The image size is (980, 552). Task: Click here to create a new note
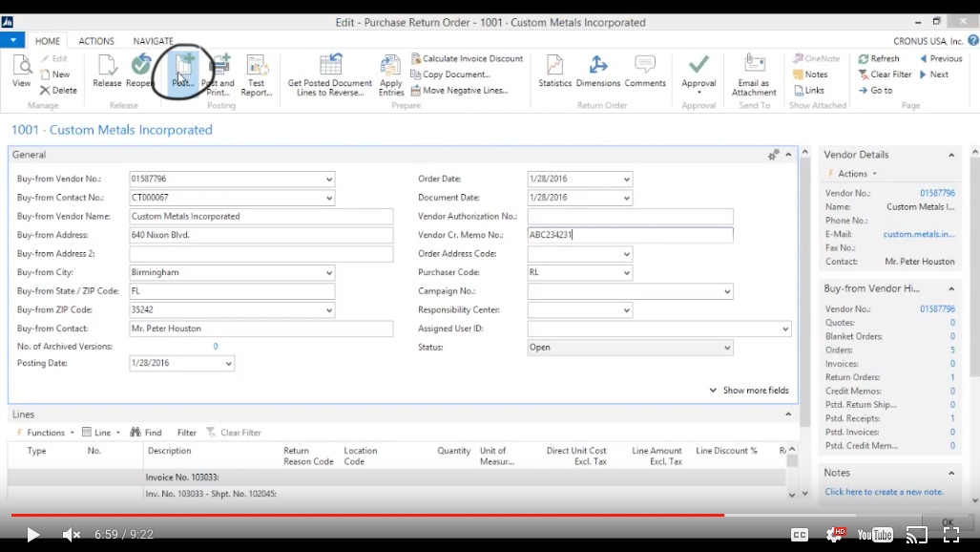coord(884,492)
